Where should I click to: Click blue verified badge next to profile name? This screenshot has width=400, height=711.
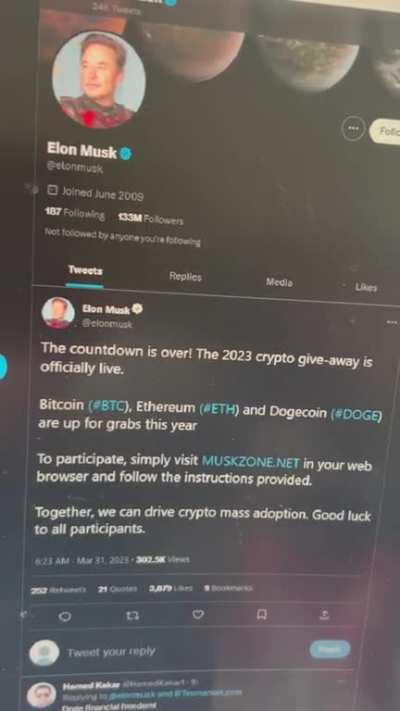126,153
